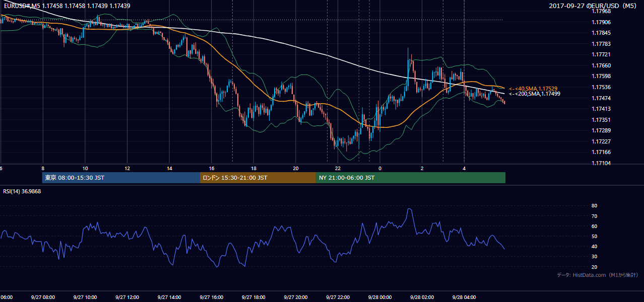Viewport: 644px width, 302px height.
Task: Click the "<-<200,SMA,1.17499" moving average label
Action: coord(534,94)
